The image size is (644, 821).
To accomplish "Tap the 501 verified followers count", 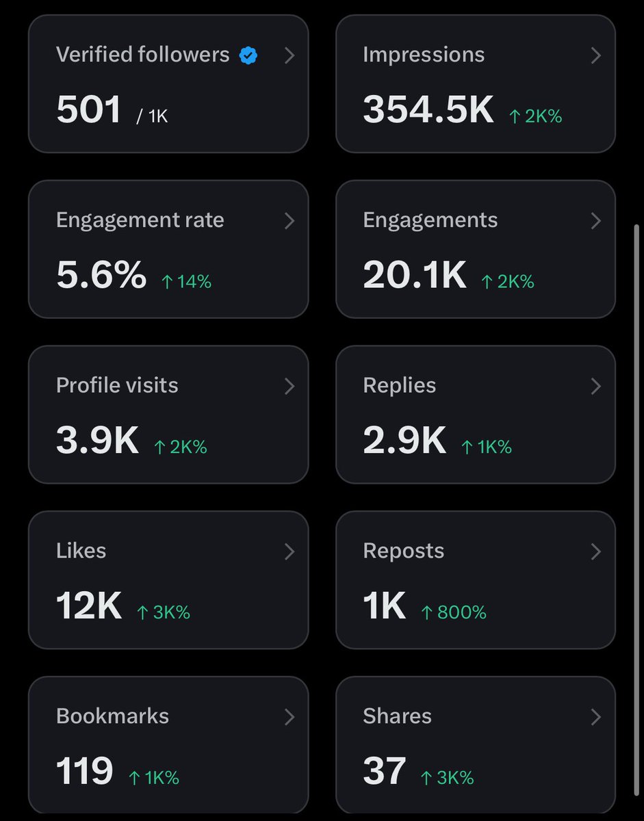I will 89,109.
